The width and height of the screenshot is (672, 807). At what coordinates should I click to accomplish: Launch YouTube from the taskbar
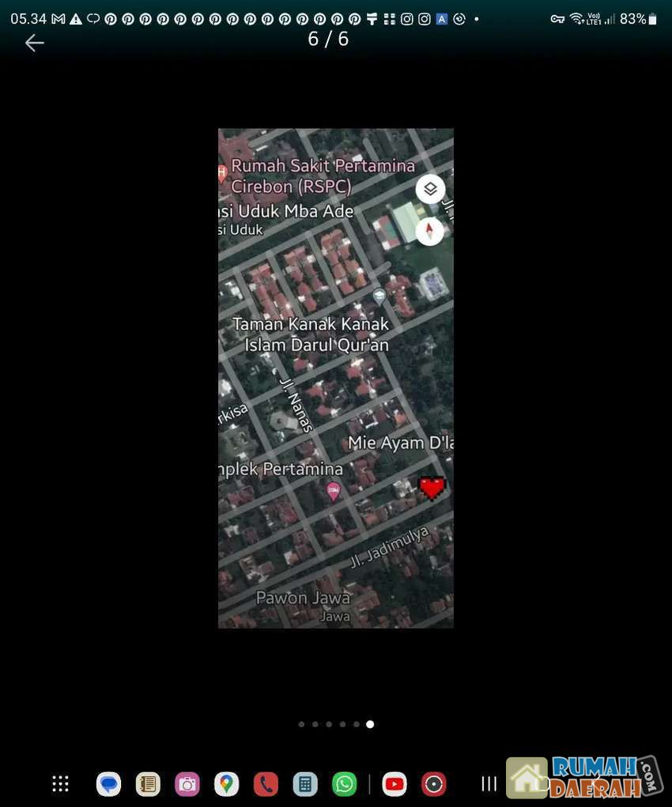(394, 783)
